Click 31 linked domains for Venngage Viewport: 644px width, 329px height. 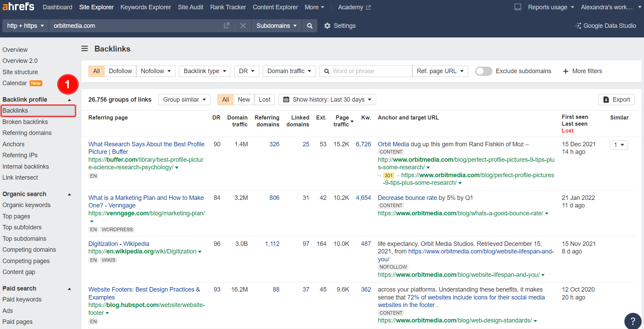[306, 198]
